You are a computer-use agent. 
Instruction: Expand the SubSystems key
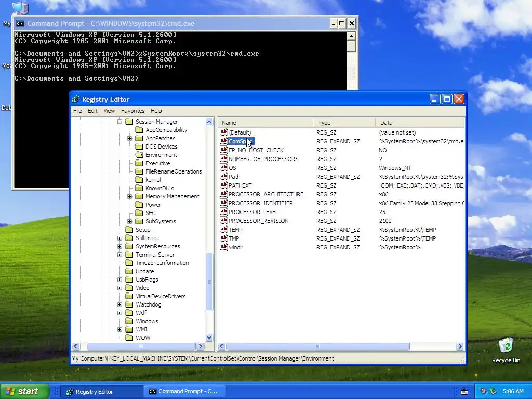coord(129,221)
